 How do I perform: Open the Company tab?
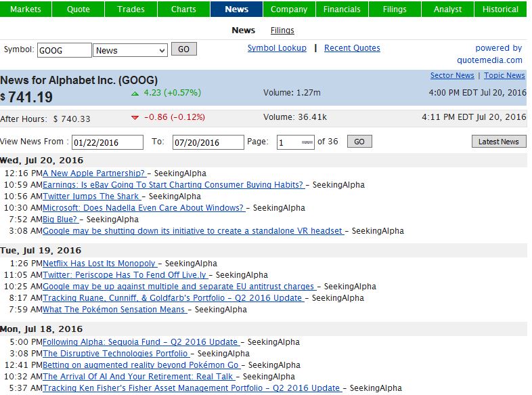point(289,9)
